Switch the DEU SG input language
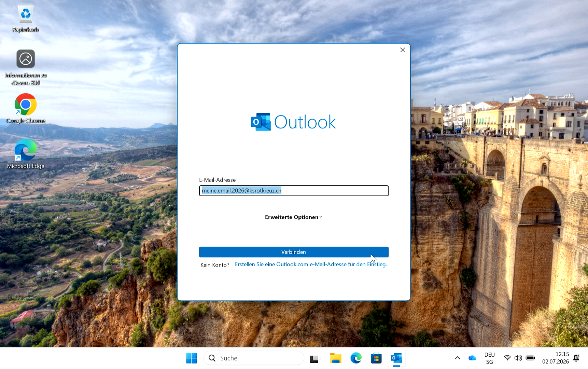Screen dimensions: 588x369 click(490, 358)
